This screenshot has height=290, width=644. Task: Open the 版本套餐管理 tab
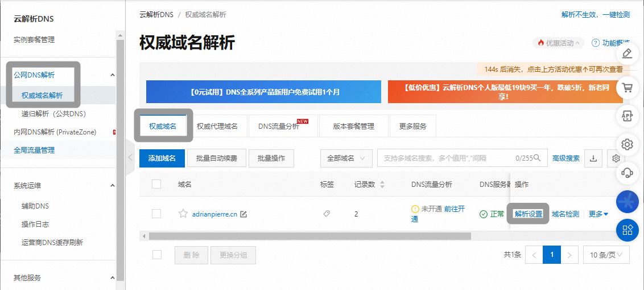coord(354,126)
